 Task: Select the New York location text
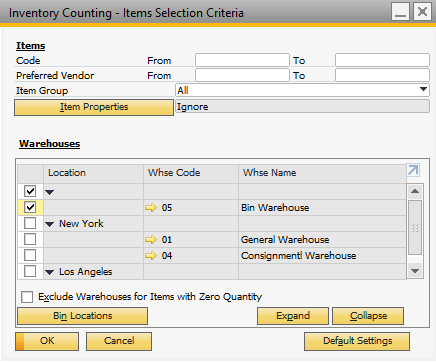click(81, 224)
